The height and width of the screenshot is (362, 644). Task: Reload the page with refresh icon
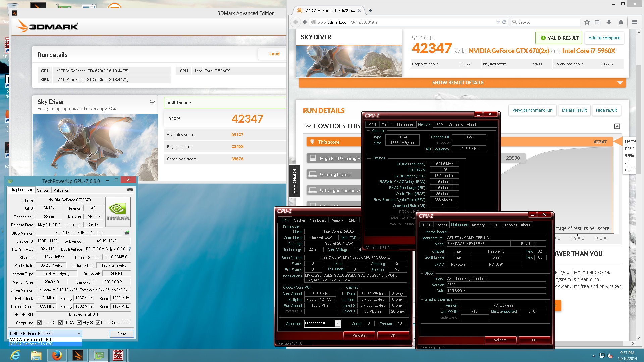504,22
